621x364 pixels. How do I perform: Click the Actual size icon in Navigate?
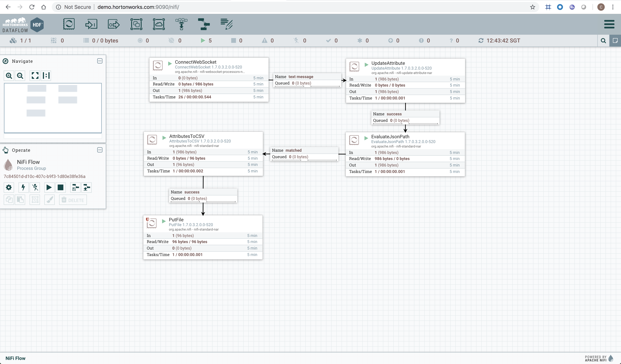[x=46, y=75]
